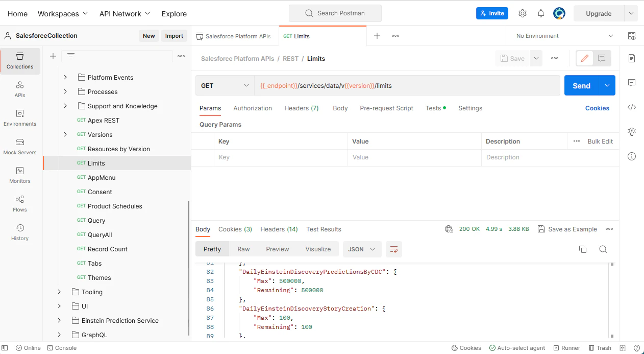Image resolution: width=644 pixels, height=354 pixels.
Task: Open new tab with plus icon
Action: coord(377,36)
